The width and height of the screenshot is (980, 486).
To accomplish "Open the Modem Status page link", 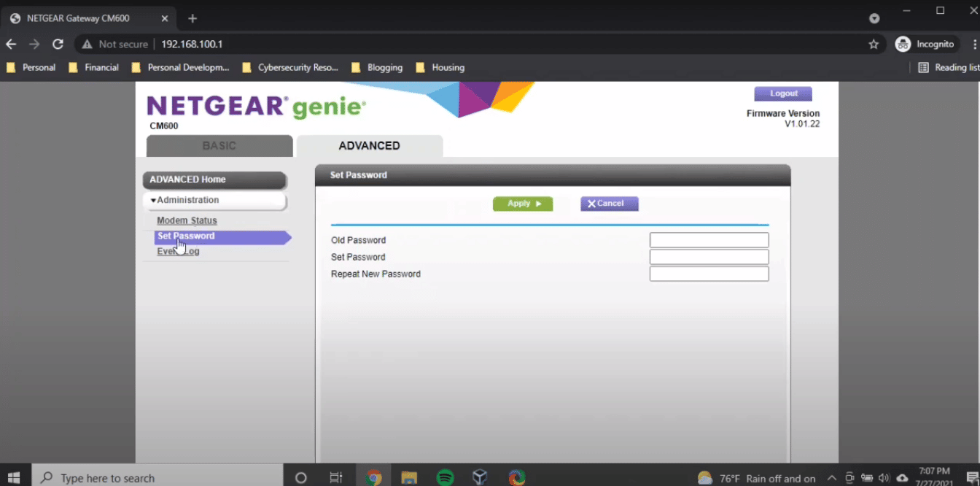I will [x=187, y=220].
